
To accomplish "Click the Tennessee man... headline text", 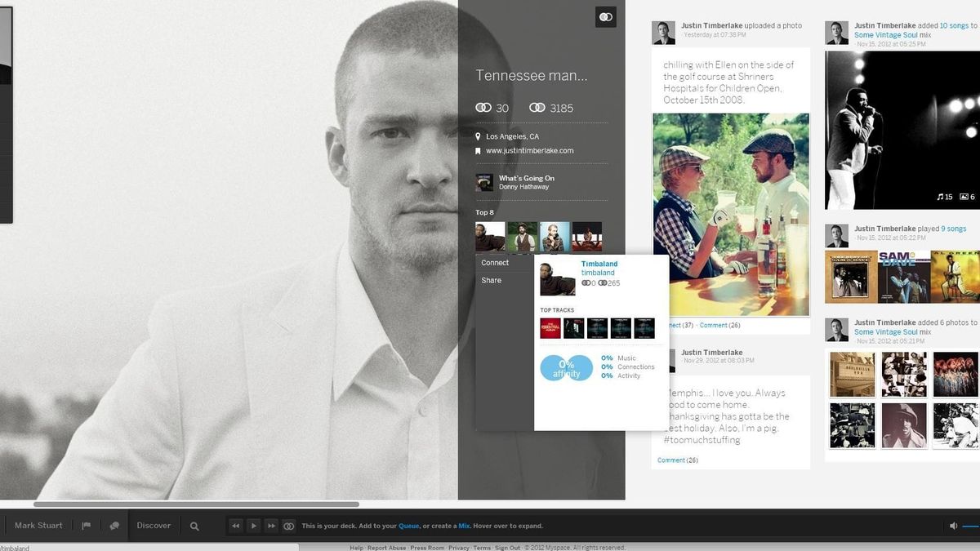I will point(531,76).
